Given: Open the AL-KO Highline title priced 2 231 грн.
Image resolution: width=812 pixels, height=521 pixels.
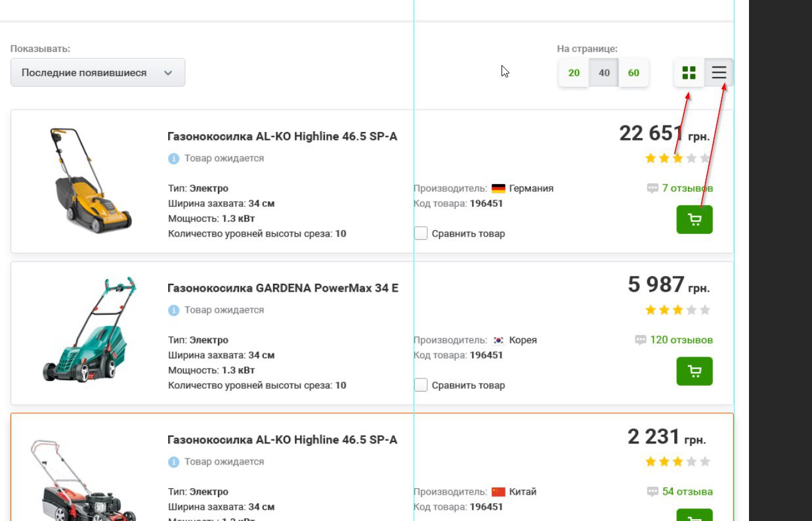Looking at the screenshot, I should point(282,440).
